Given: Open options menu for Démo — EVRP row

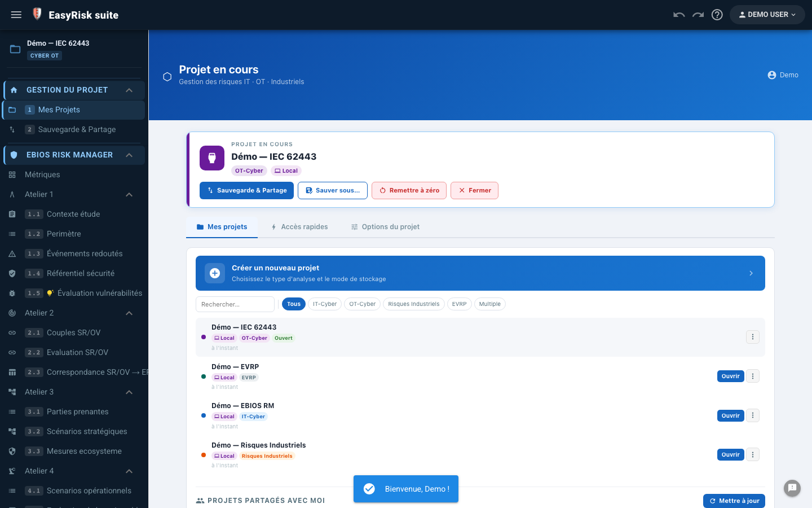Looking at the screenshot, I should coord(753,376).
